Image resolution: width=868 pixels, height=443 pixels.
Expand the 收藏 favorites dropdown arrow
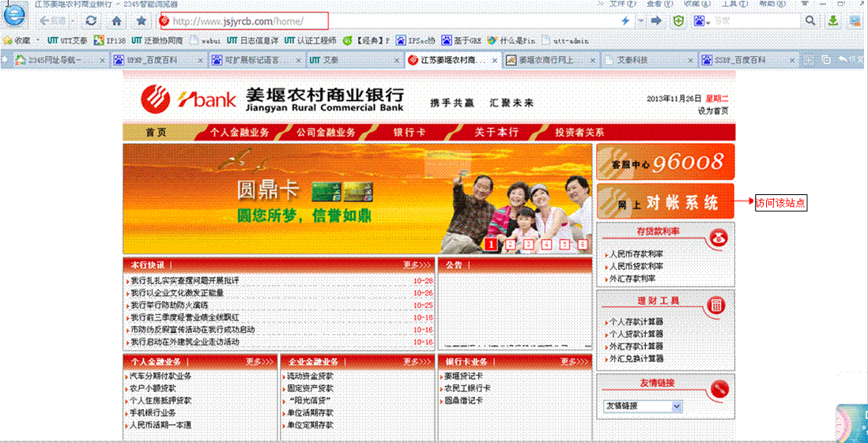point(38,39)
